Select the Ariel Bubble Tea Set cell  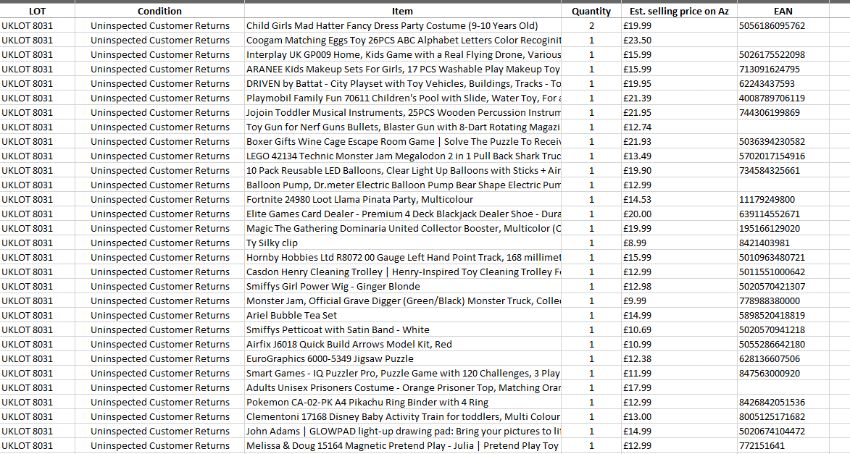point(403,315)
